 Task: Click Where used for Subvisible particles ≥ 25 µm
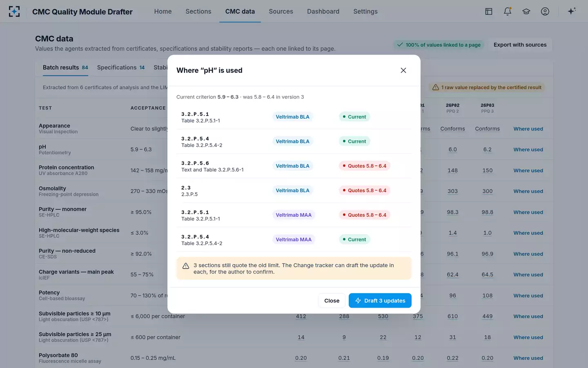[x=528, y=337]
